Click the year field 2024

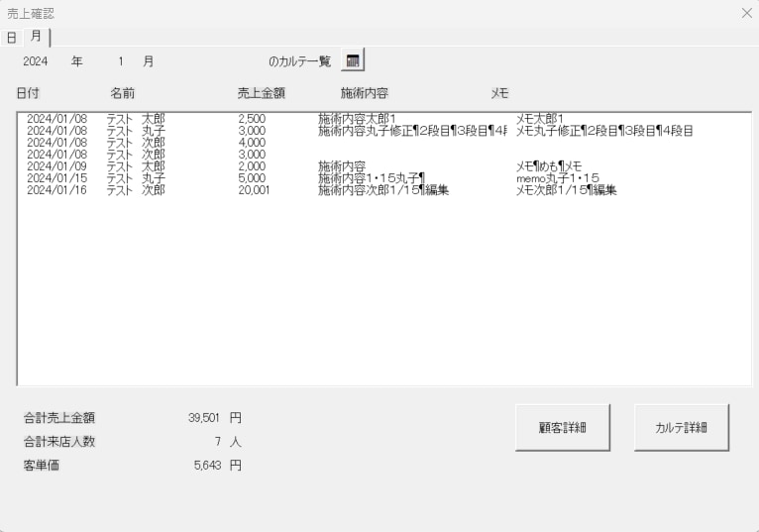36,61
